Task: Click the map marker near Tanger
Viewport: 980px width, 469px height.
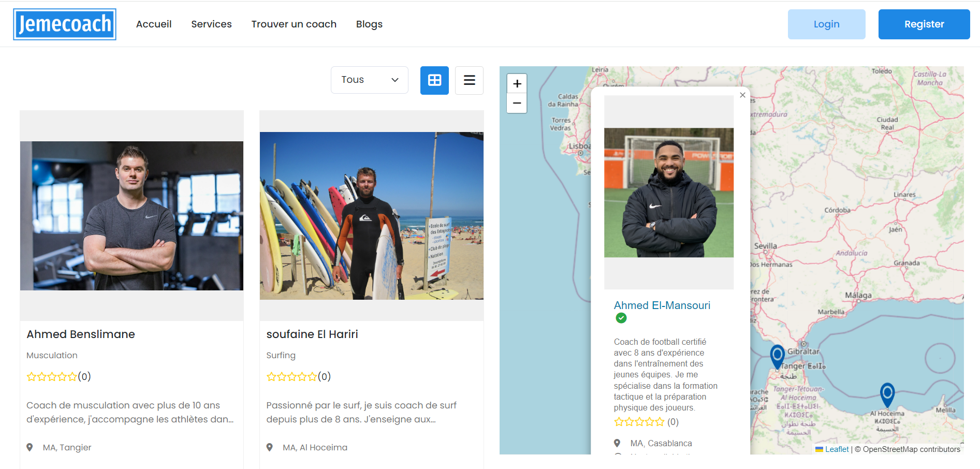Action: 777,356
